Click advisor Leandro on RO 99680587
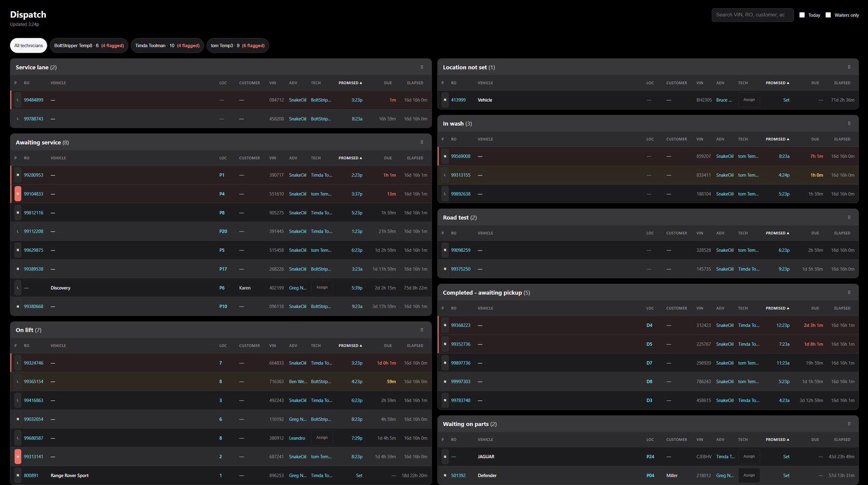This screenshot has height=485, width=868. pyautogui.click(x=297, y=438)
